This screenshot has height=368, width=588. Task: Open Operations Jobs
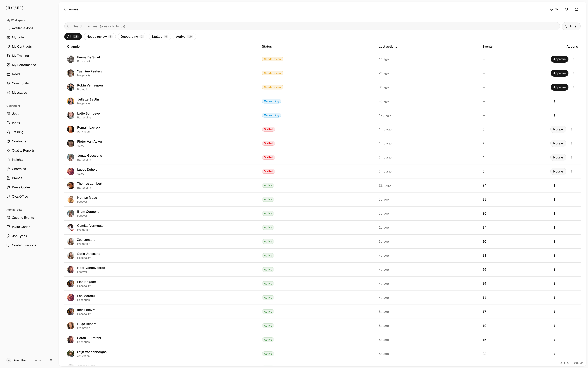[x=29, y=114]
